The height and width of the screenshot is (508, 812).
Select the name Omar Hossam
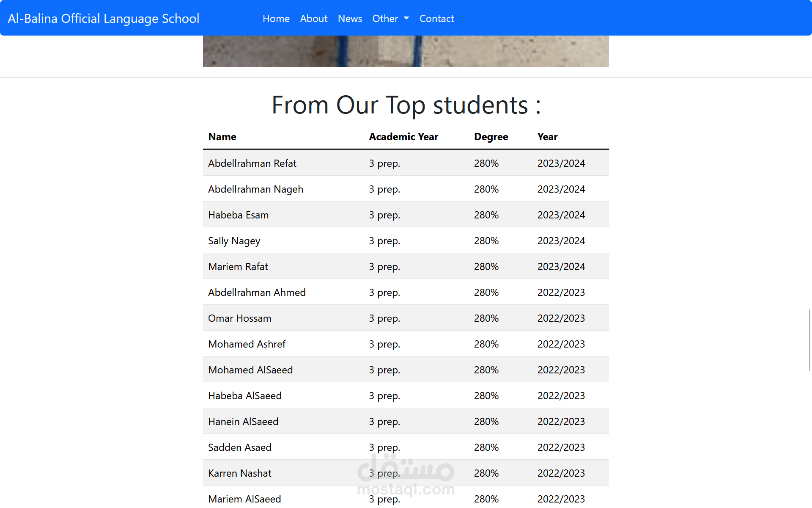pyautogui.click(x=240, y=318)
